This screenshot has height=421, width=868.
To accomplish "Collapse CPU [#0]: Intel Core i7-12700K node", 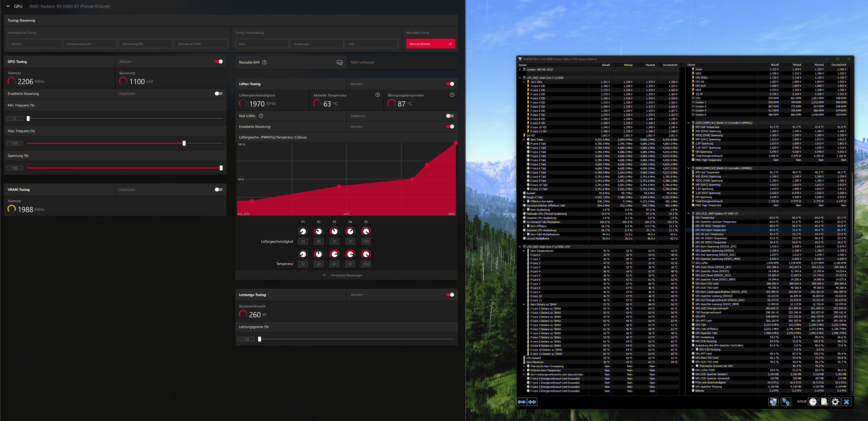I will (520, 78).
